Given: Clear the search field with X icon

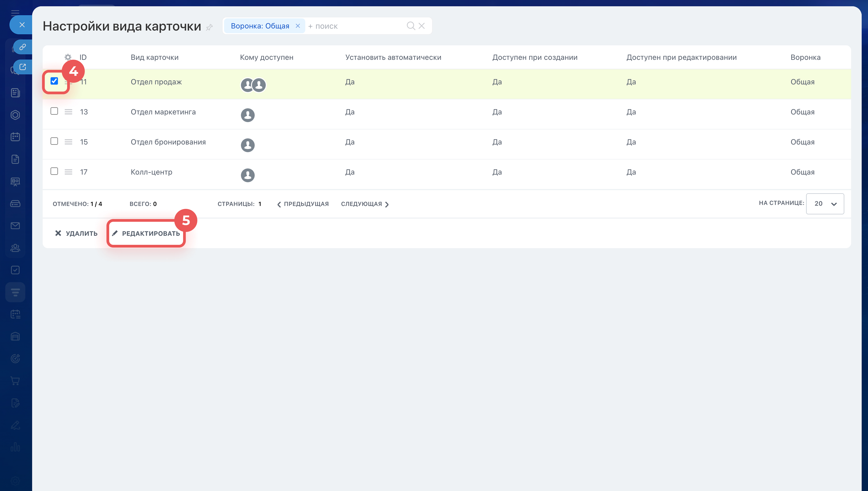Looking at the screenshot, I should click(421, 26).
